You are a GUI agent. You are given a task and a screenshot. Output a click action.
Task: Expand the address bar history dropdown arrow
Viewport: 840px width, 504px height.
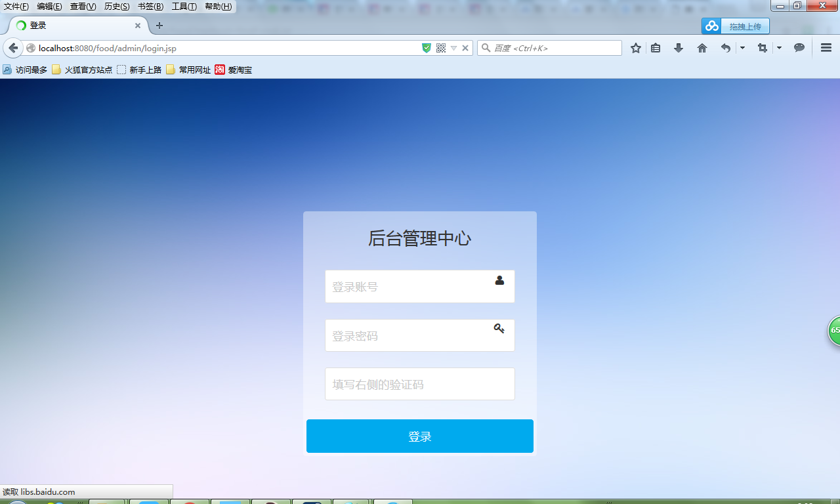[x=453, y=48]
